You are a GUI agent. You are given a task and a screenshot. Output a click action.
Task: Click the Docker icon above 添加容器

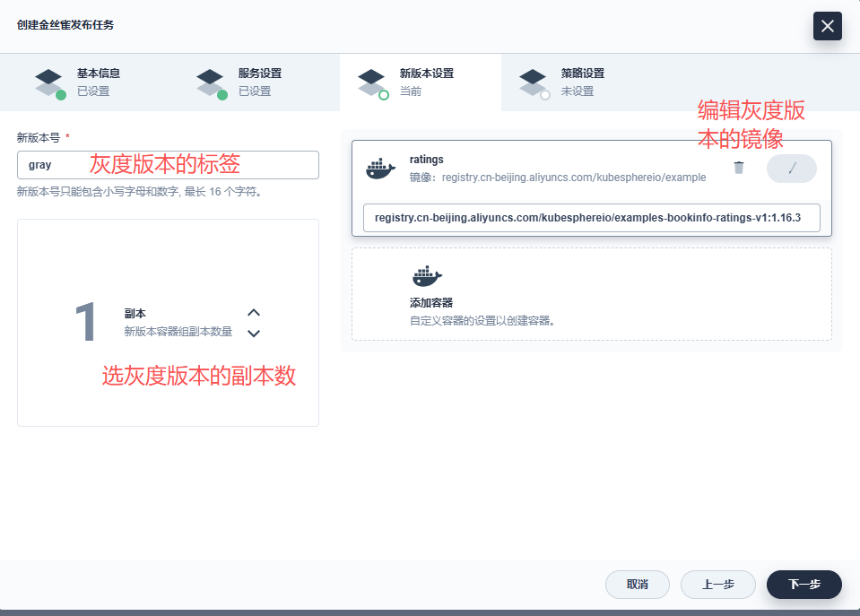point(426,276)
